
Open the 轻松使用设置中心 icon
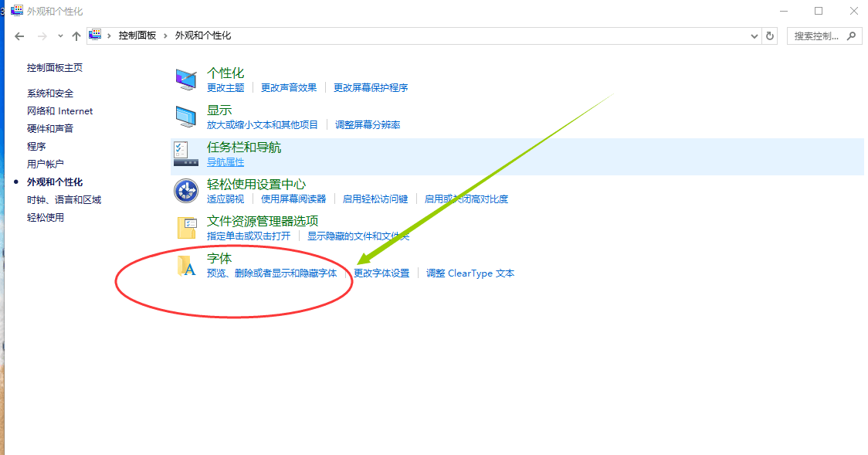pyautogui.click(x=186, y=191)
